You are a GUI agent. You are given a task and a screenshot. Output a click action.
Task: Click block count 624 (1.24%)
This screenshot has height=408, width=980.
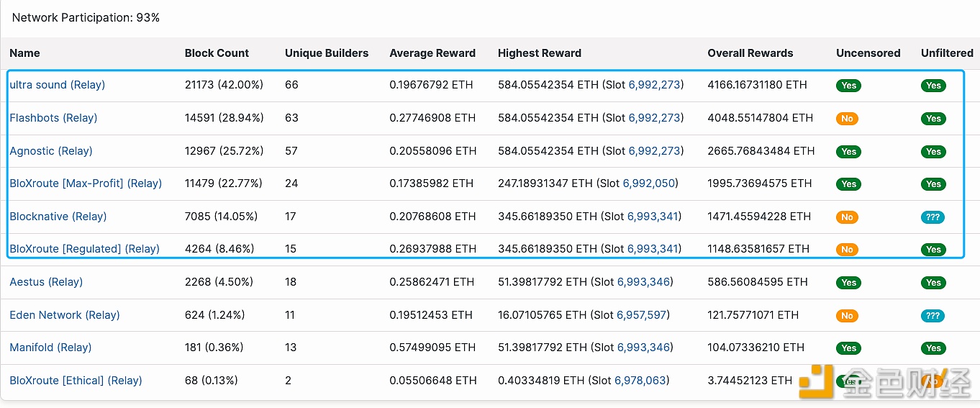[x=215, y=315]
